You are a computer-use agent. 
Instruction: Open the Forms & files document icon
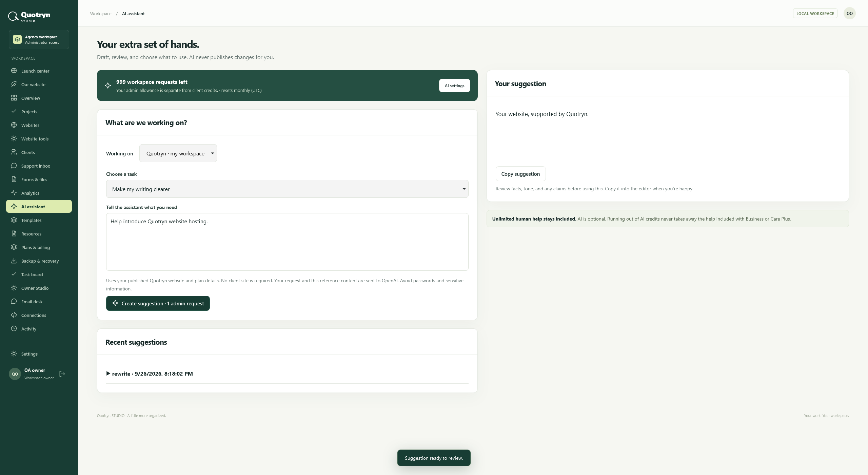tap(14, 179)
